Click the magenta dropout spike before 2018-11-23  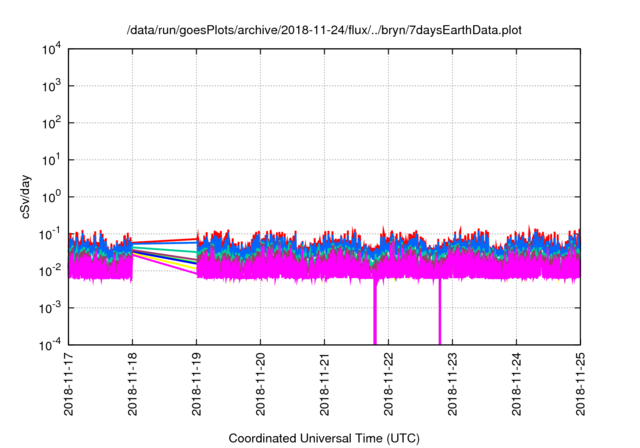440,312
